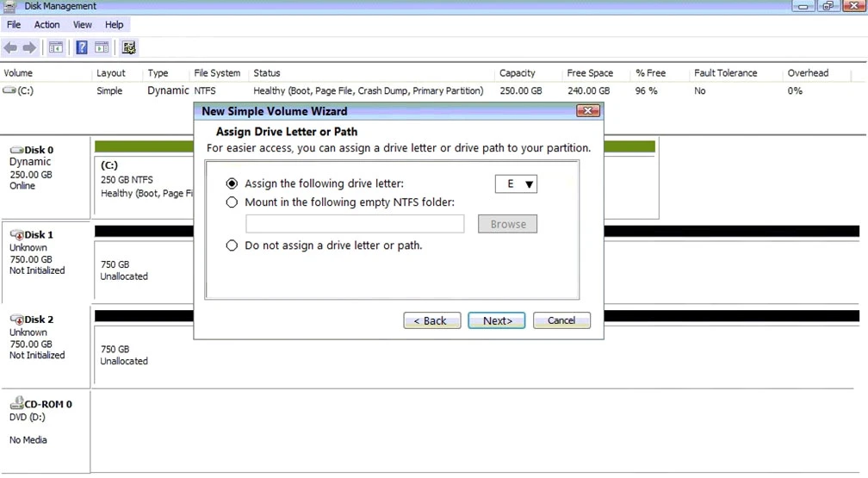Open the Action menu
Screen dimensions: 868x478
[46, 25]
